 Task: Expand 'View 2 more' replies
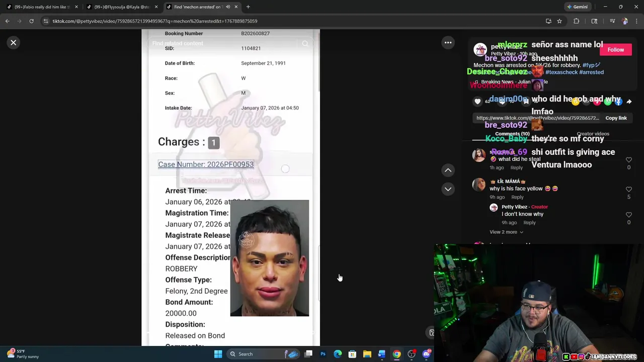pos(506,232)
